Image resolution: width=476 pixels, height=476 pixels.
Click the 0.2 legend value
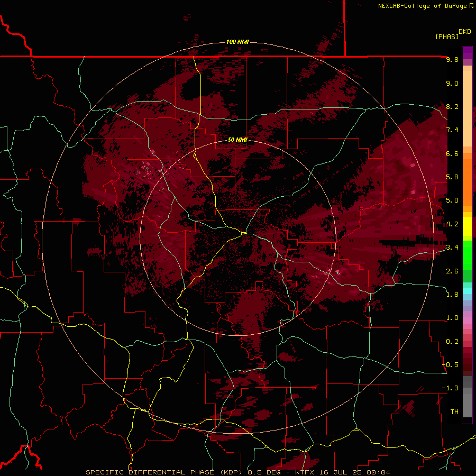pos(452,342)
